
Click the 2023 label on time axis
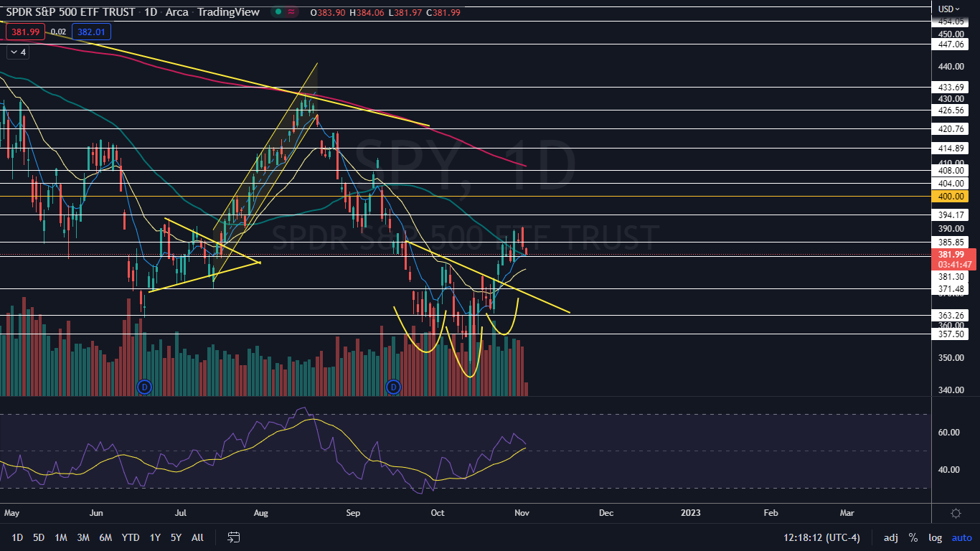tap(690, 513)
